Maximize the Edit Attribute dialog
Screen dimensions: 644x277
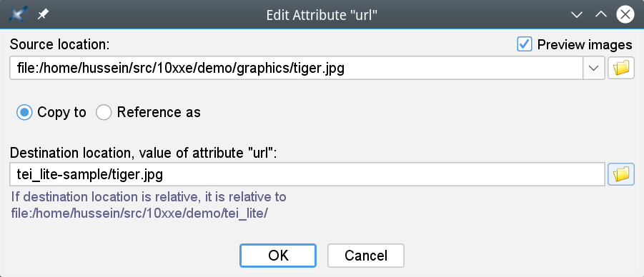point(601,15)
